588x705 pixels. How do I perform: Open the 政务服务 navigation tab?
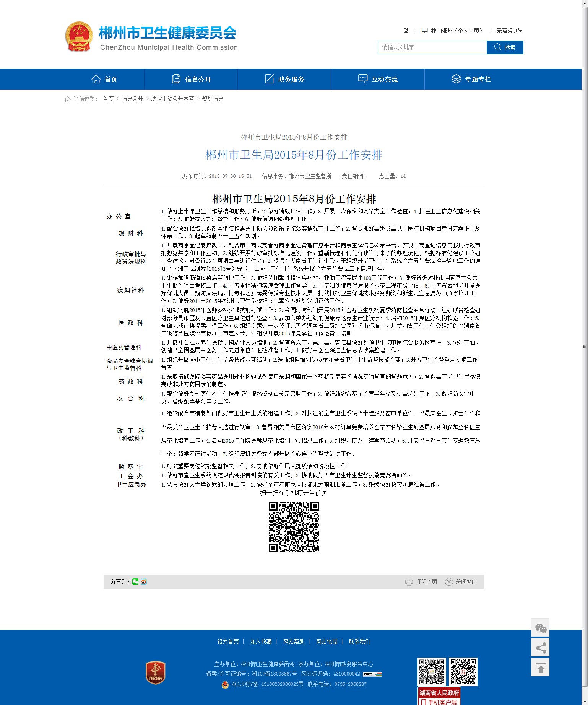click(x=284, y=79)
